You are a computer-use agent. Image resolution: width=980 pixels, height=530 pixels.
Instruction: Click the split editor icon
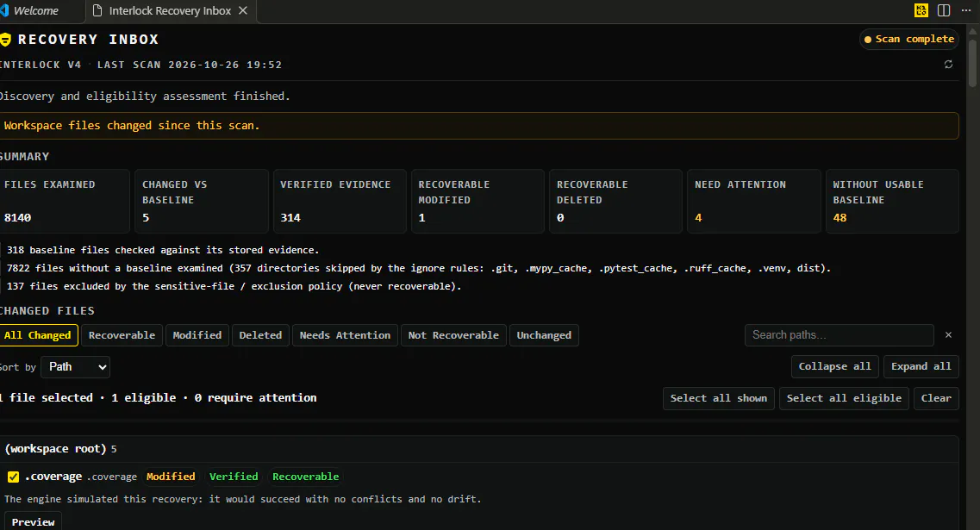point(944,10)
